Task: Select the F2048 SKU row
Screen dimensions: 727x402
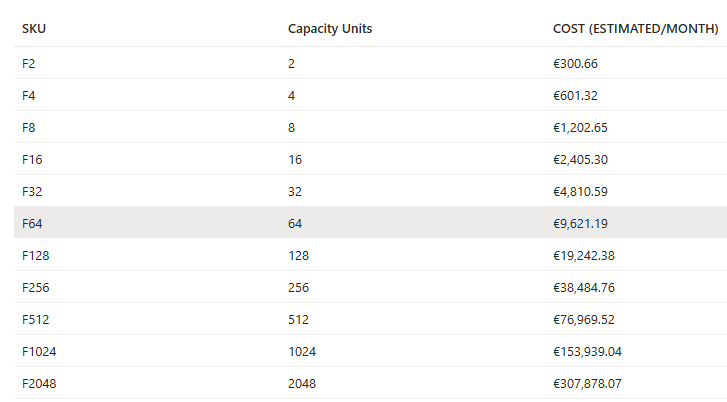Action: [x=39, y=383]
